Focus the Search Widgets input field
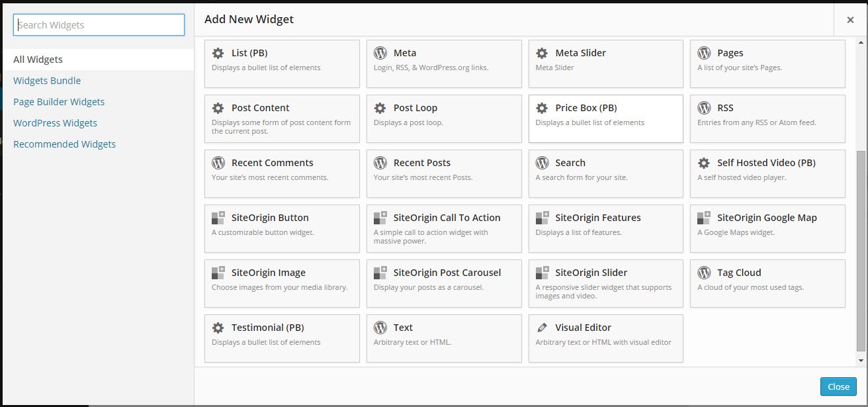 click(99, 25)
